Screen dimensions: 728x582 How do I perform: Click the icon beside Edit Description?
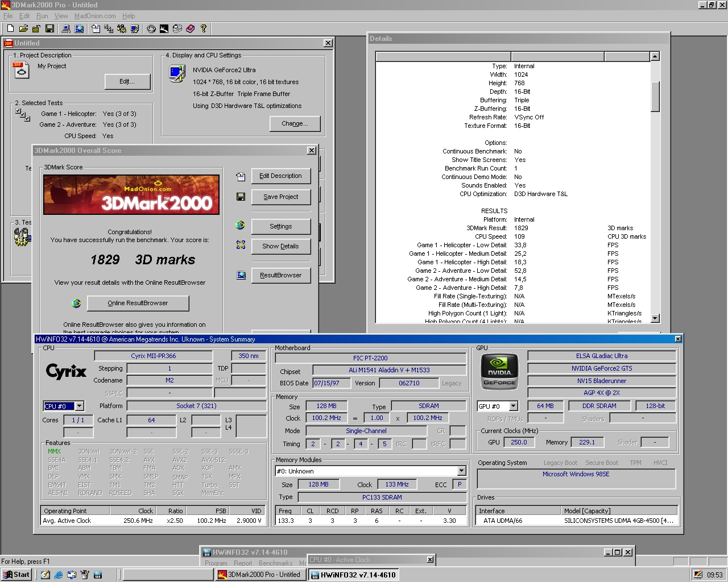click(241, 176)
